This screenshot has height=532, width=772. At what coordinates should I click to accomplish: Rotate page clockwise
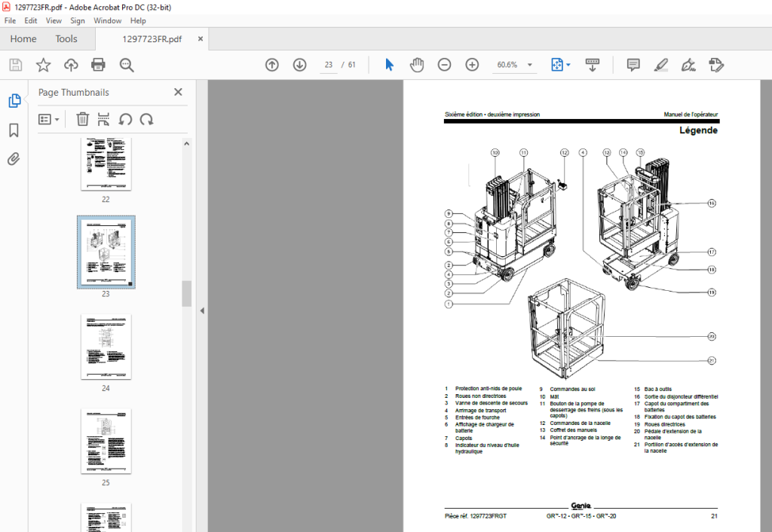click(146, 119)
